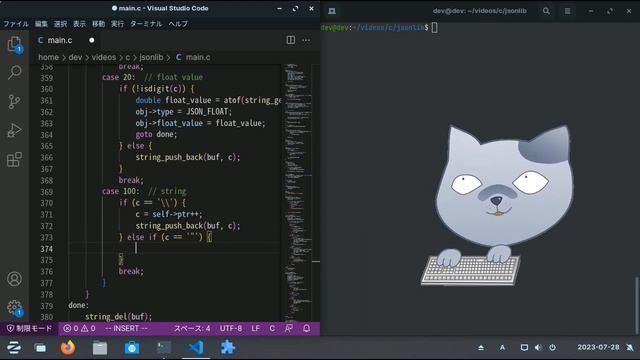Click the feedback icon in status bar
The image size is (640, 360).
(289, 329)
